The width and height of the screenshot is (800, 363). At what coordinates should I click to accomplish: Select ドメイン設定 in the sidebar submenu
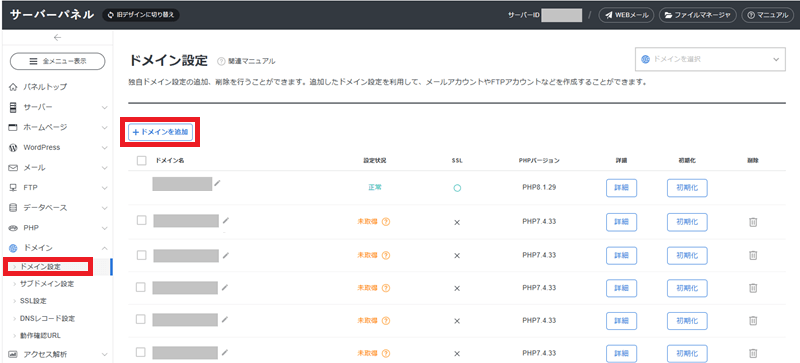coord(40,267)
